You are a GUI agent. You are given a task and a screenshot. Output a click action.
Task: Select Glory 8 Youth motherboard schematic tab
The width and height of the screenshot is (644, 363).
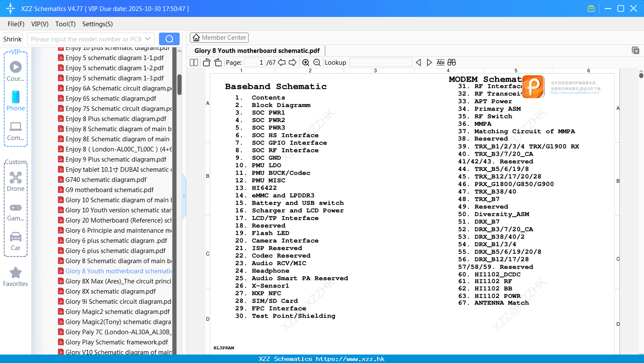[x=257, y=51]
